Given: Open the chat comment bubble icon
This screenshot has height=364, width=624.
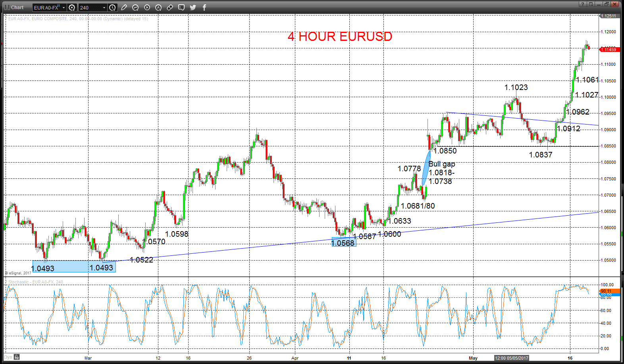Looking at the screenshot, I should pos(181,8).
